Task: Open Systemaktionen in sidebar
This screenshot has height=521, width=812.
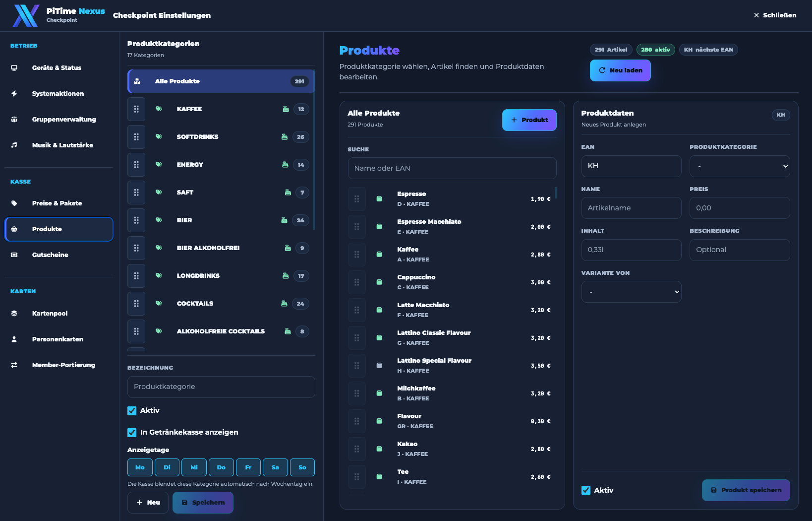Action: pos(59,94)
